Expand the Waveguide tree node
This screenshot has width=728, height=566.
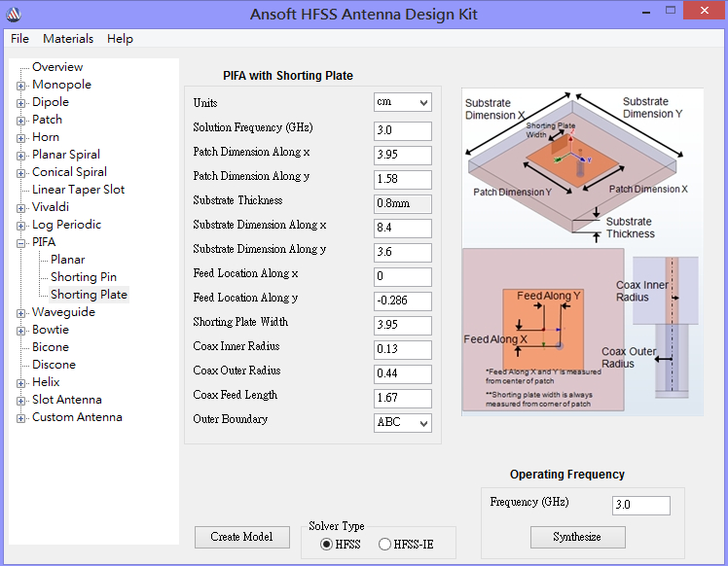pos(20,313)
